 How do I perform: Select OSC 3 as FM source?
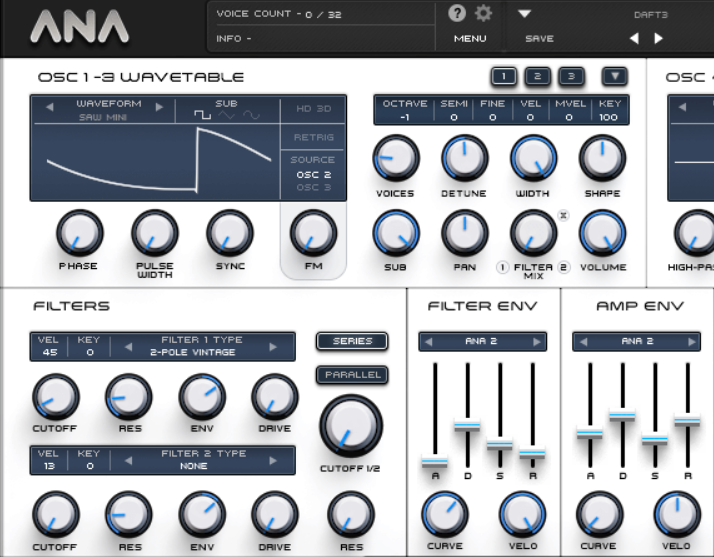click(313, 187)
